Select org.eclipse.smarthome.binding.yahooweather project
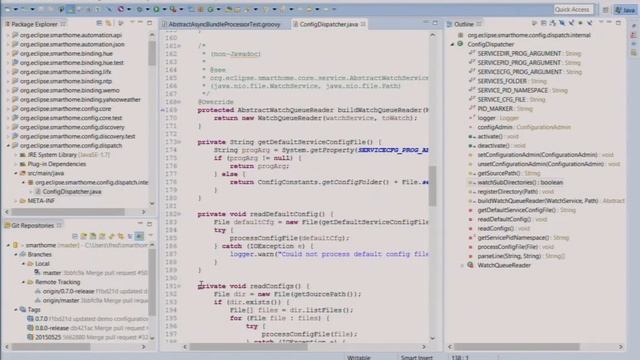The image size is (640, 360). click(80, 100)
